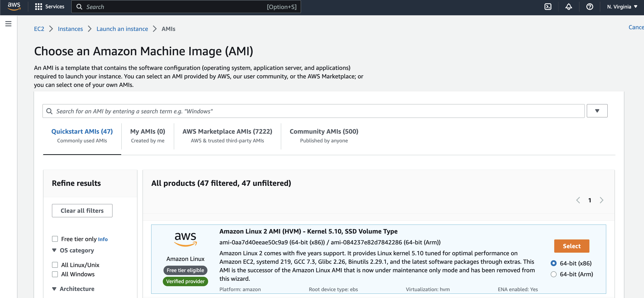Click the help question mark icon
This screenshot has height=298, width=644.
[589, 7]
